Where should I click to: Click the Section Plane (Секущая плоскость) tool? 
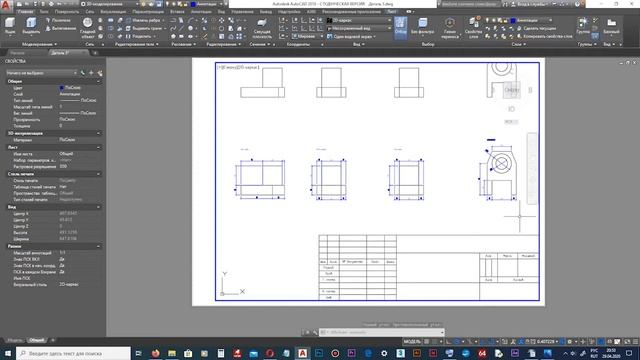[262, 28]
